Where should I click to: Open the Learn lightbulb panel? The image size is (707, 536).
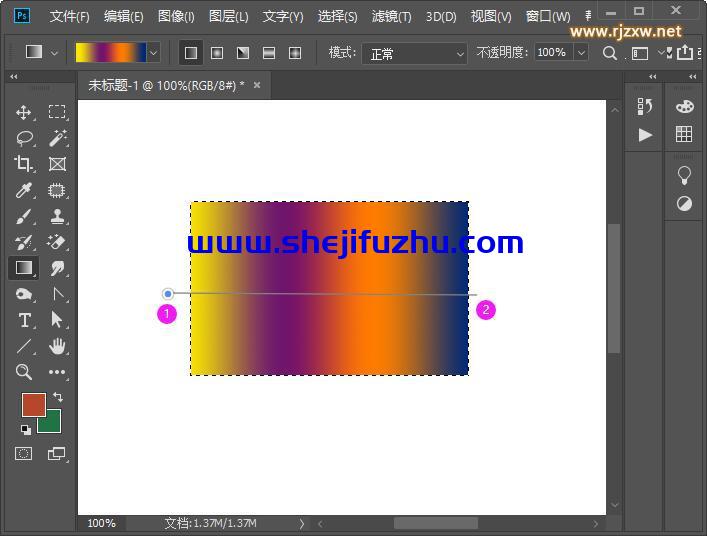(684, 175)
